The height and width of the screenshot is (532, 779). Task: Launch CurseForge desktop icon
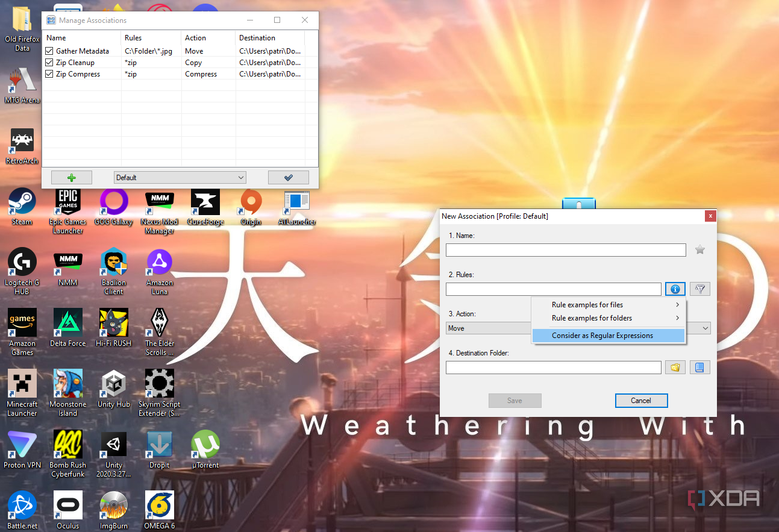(x=205, y=207)
